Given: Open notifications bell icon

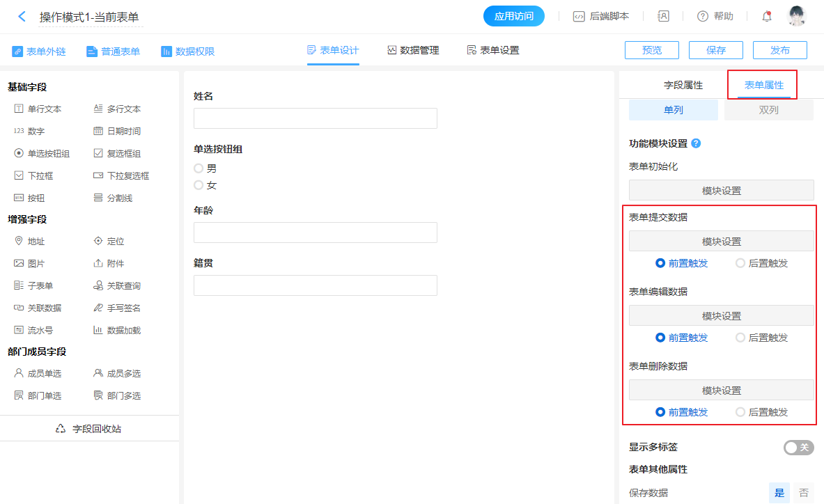Looking at the screenshot, I should [x=767, y=16].
